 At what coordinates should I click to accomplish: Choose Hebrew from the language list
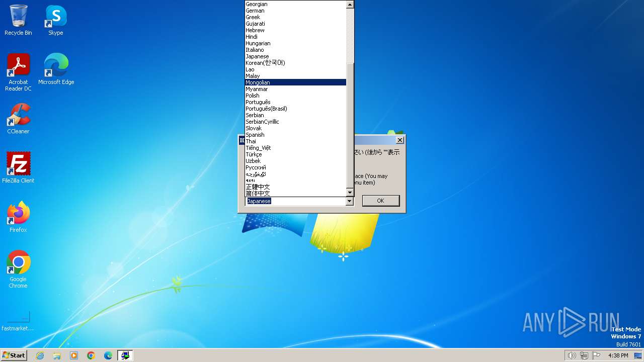[x=295, y=30]
